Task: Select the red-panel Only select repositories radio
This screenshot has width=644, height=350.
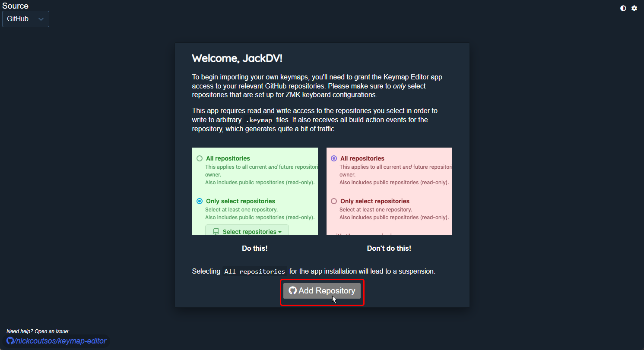Action: click(334, 201)
